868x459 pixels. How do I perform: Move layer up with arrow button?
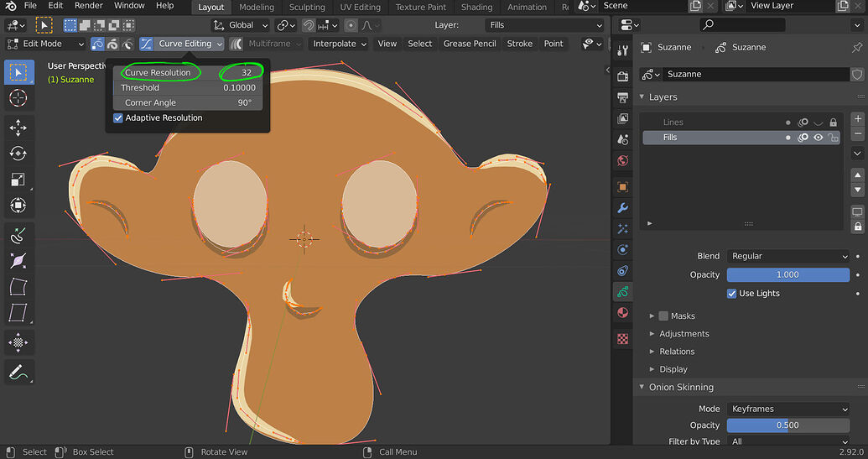pos(857,175)
